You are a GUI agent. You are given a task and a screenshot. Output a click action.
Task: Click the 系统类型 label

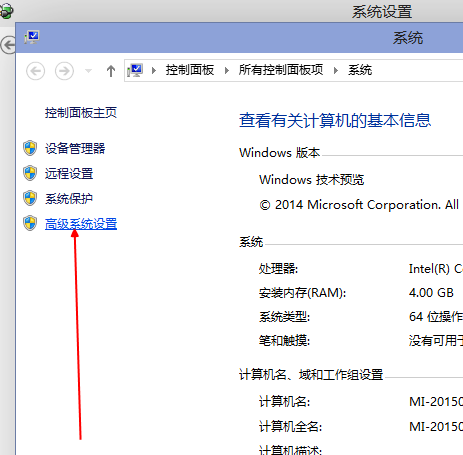pos(284,317)
